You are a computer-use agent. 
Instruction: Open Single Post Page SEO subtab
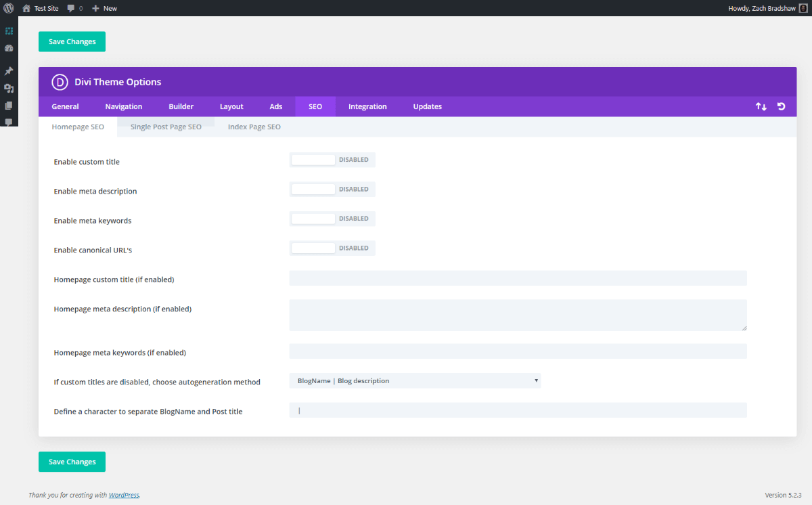point(166,127)
